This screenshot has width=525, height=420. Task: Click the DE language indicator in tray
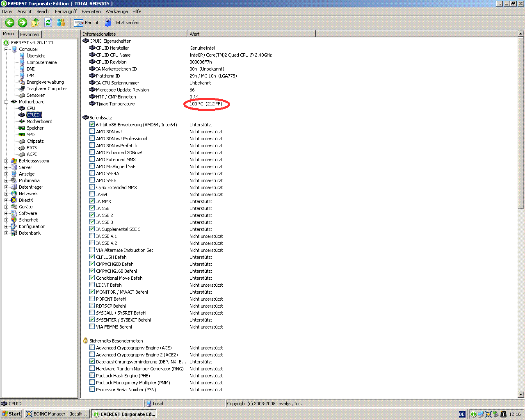[462, 414]
